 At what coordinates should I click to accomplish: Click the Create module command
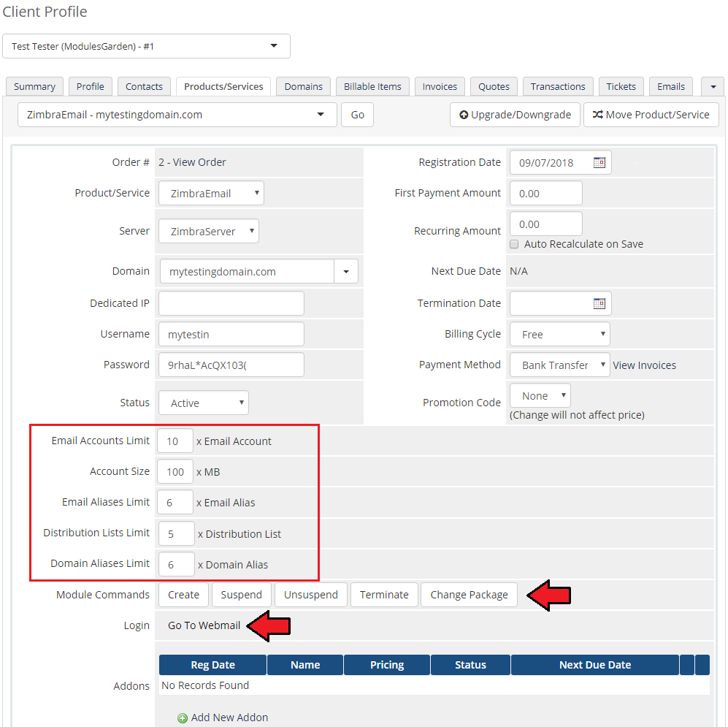pyautogui.click(x=183, y=595)
